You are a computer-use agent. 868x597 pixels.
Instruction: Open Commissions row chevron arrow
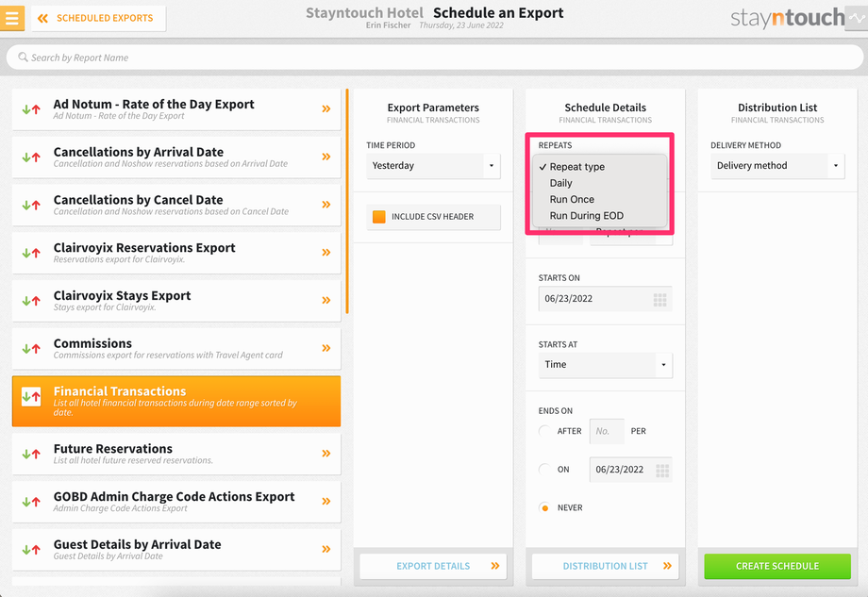pos(326,348)
